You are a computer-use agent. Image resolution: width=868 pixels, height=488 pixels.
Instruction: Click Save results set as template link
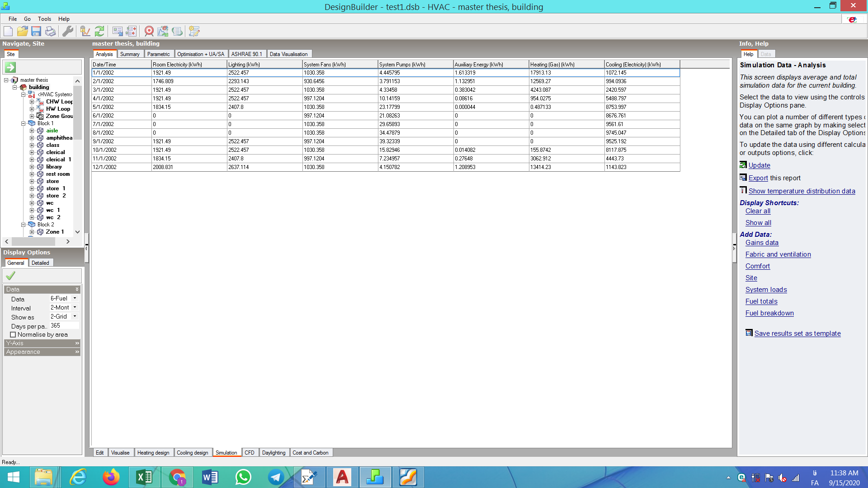pyautogui.click(x=797, y=333)
